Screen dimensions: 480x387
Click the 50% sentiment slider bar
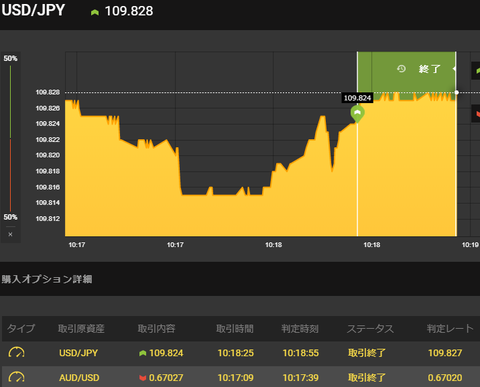10,138
